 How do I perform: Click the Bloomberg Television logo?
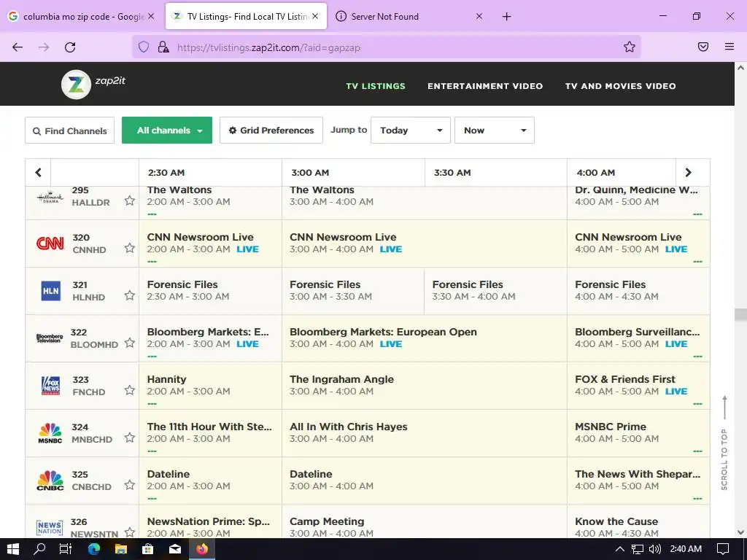coord(50,338)
